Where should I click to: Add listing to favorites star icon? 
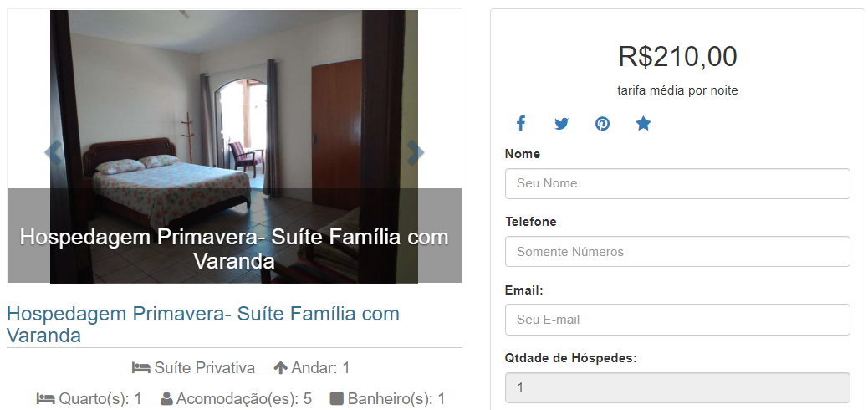tap(643, 123)
